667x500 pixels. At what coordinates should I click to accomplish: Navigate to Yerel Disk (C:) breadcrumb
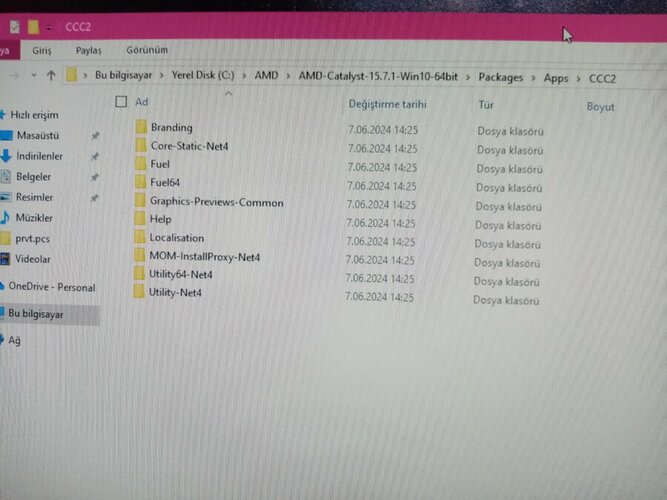pos(202,75)
